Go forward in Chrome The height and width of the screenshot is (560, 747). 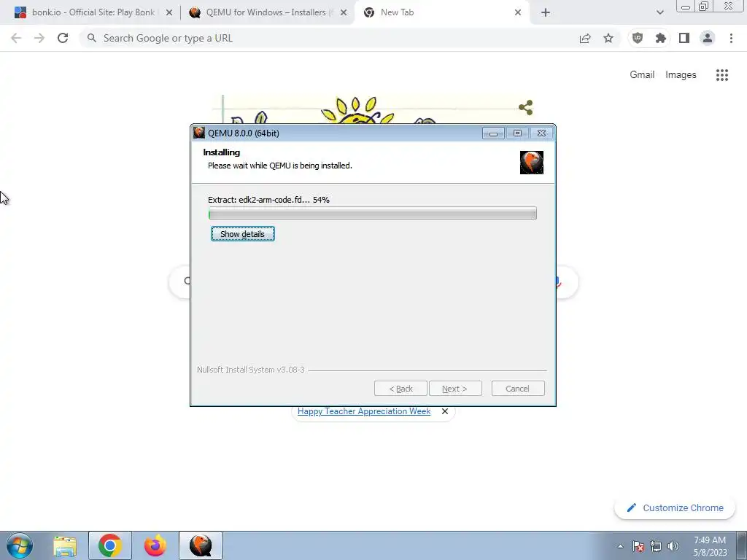[39, 38]
